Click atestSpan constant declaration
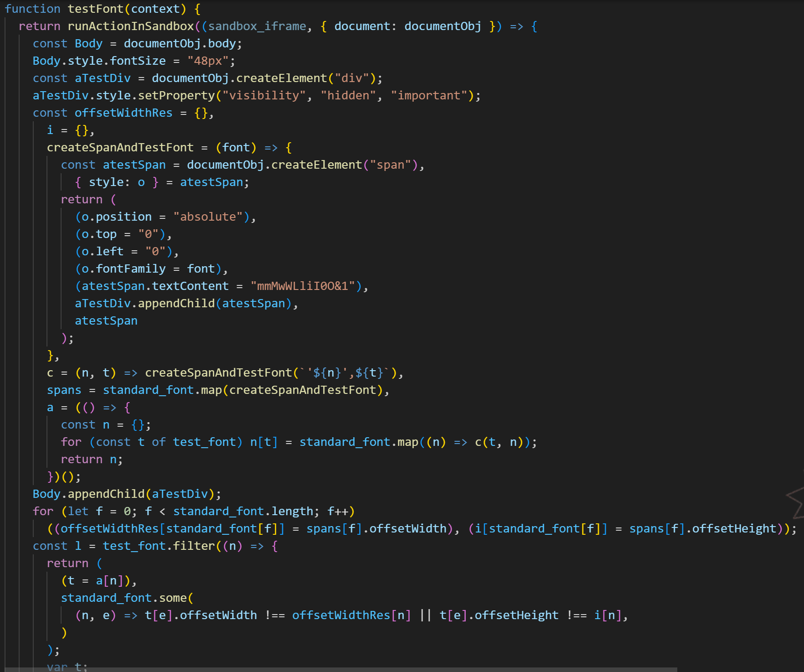Image resolution: width=804 pixels, height=672 pixels. pos(134,165)
